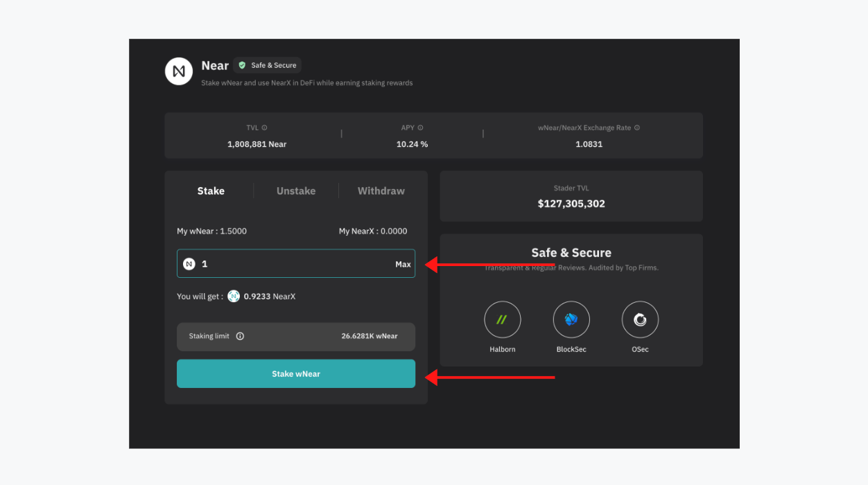Click the Near heading title
868x485 pixels.
(x=215, y=66)
